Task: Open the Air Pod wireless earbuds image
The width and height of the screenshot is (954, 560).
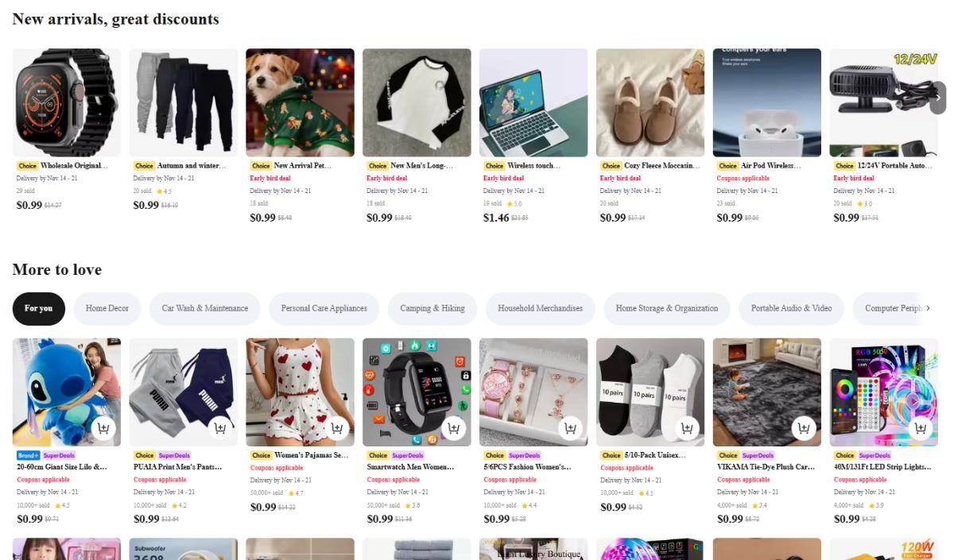Action: click(x=766, y=102)
